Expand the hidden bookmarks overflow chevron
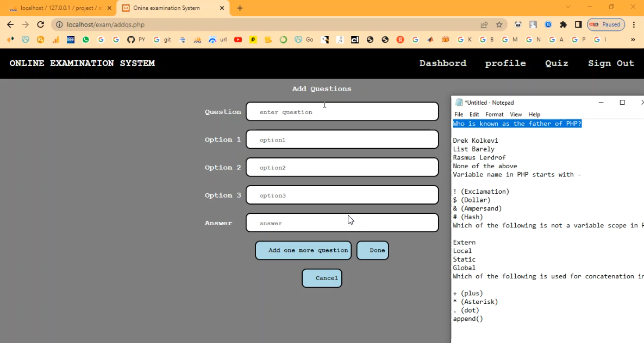This screenshot has height=343, width=644. point(633,40)
